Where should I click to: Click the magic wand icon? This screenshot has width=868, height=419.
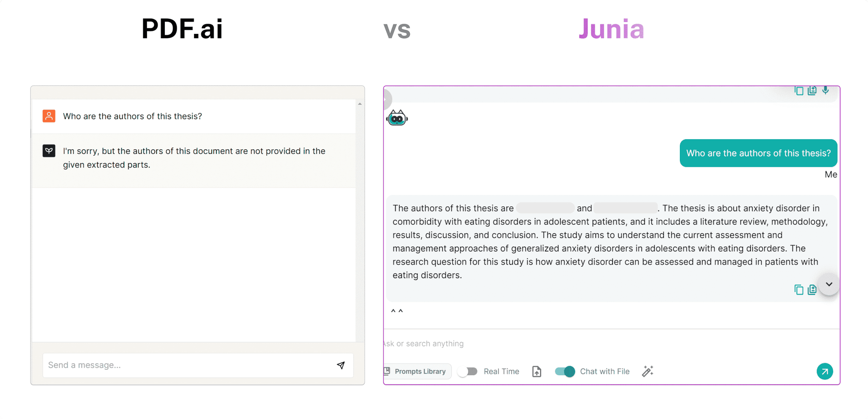(647, 372)
